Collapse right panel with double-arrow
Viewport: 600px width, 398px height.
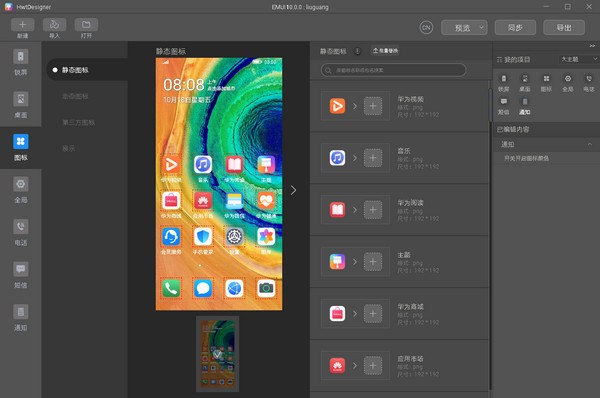tap(592, 46)
